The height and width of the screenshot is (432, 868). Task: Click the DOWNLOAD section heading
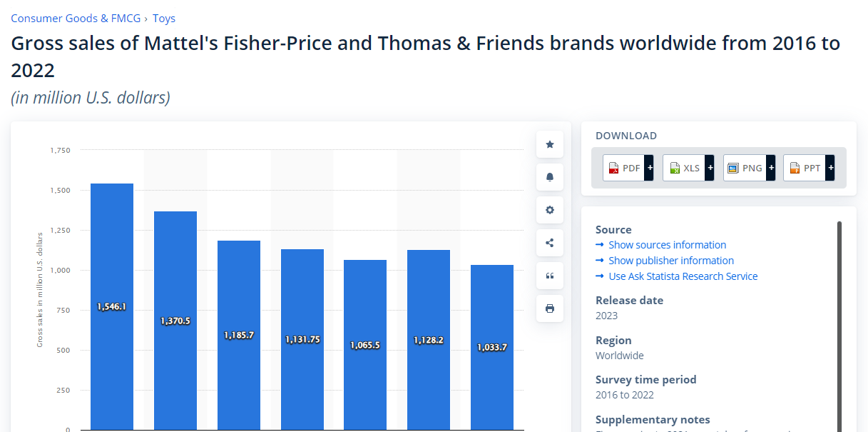626,136
